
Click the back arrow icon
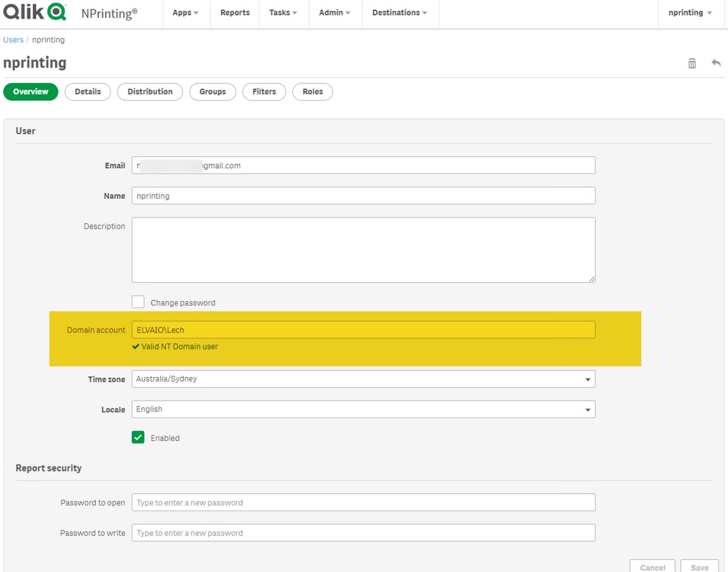[716, 63]
